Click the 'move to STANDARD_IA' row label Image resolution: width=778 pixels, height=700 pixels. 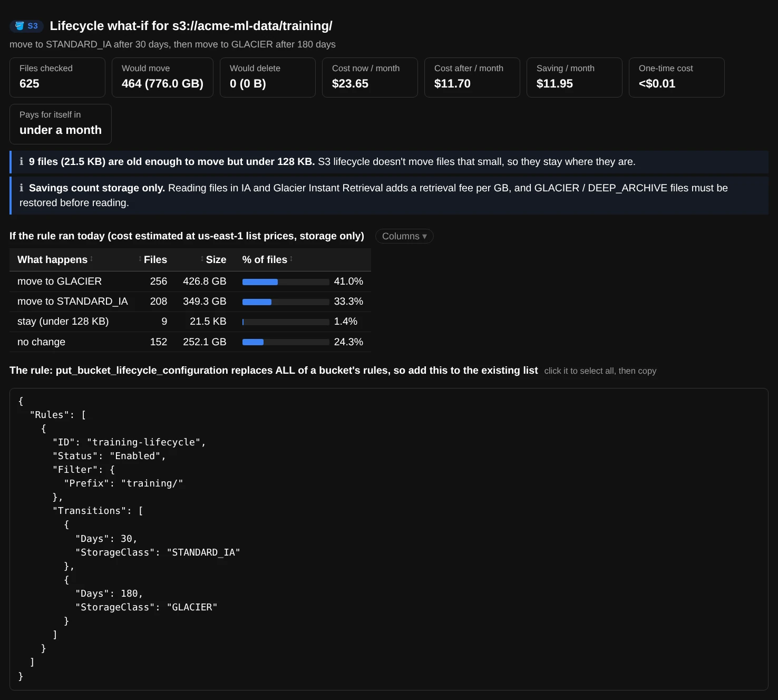click(x=73, y=302)
